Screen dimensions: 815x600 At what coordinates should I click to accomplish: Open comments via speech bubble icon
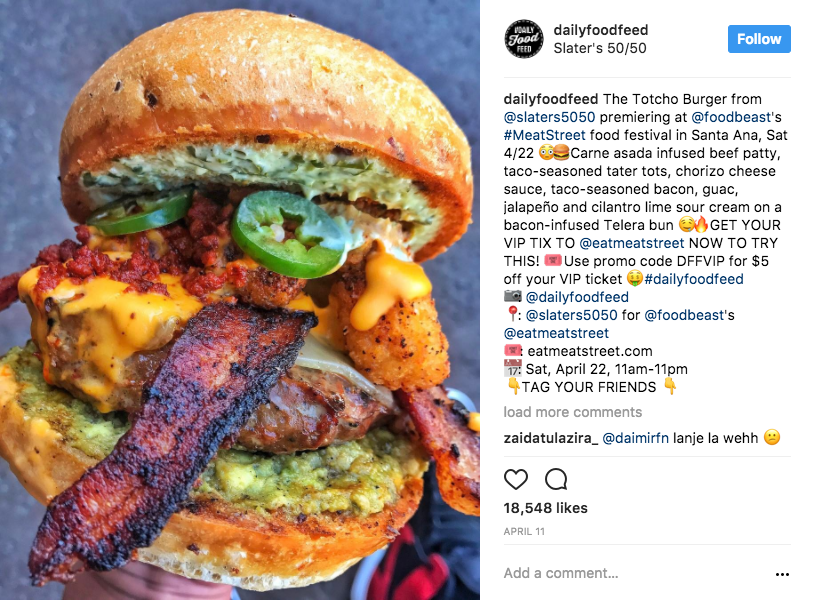pos(556,479)
